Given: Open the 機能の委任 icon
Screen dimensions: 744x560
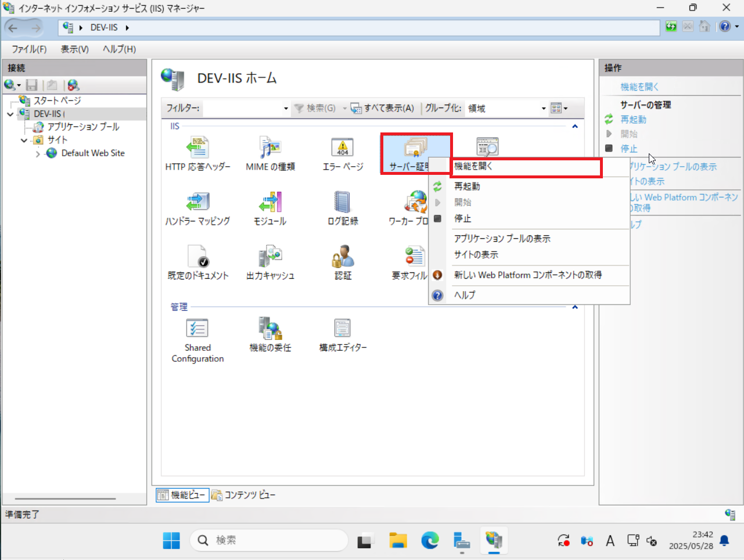Looking at the screenshot, I should [x=270, y=335].
